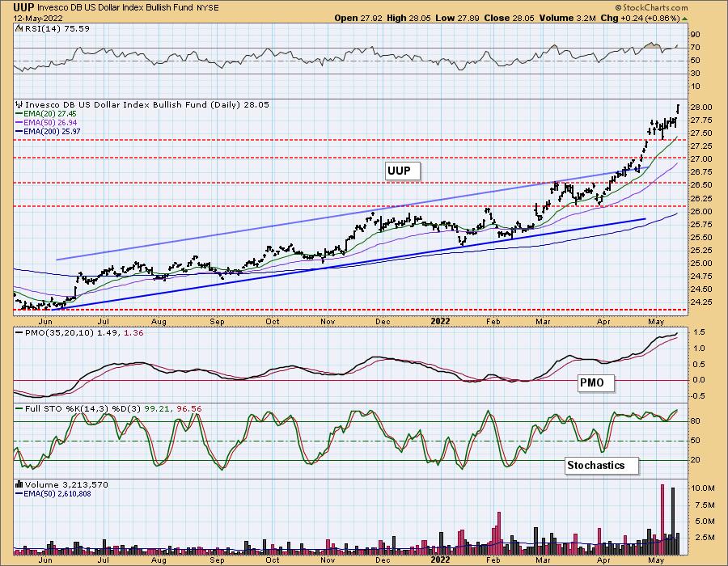Click the green up-triangle beside the Chg value

685,18
